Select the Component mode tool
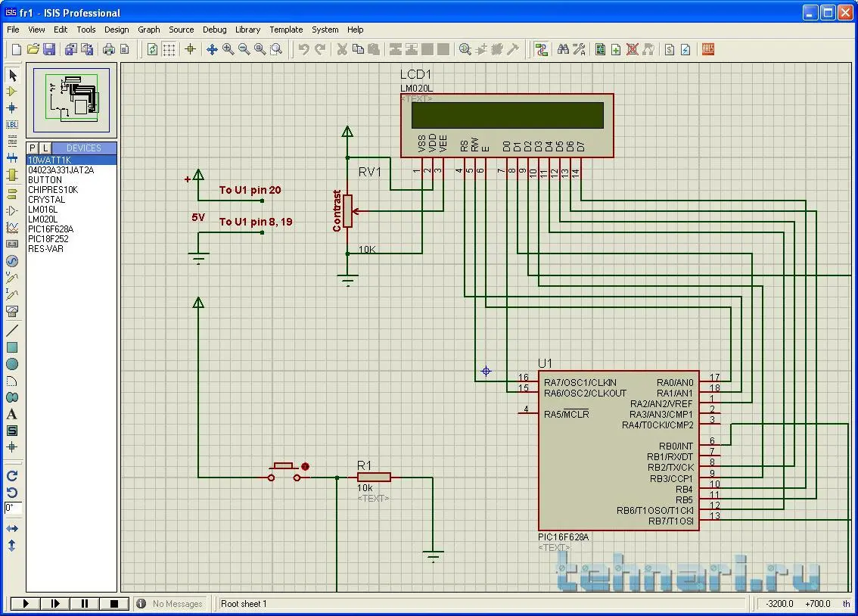The height and width of the screenshot is (616, 858). [x=12, y=92]
